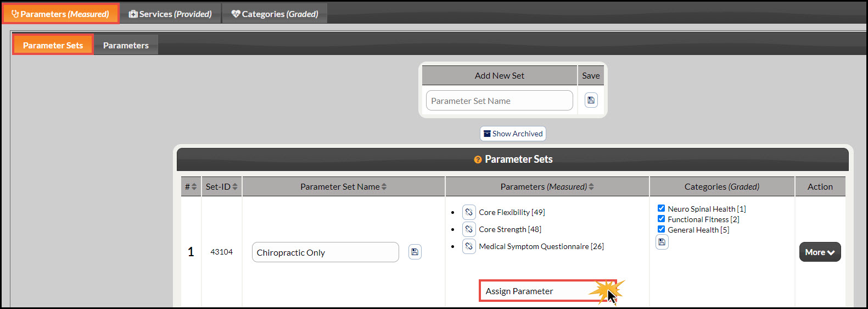868x309 pixels.
Task: Unlink the Core Flexibility [49] parameter
Action: (x=469, y=212)
